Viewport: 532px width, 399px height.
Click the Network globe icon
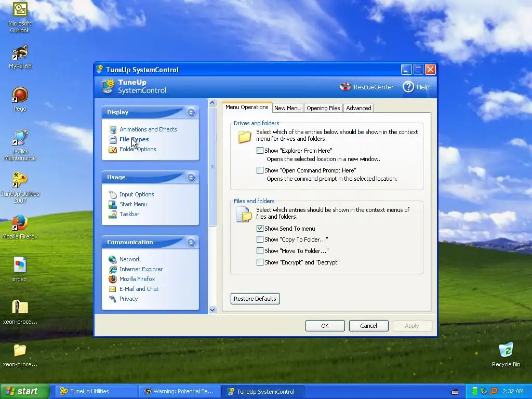click(x=113, y=259)
